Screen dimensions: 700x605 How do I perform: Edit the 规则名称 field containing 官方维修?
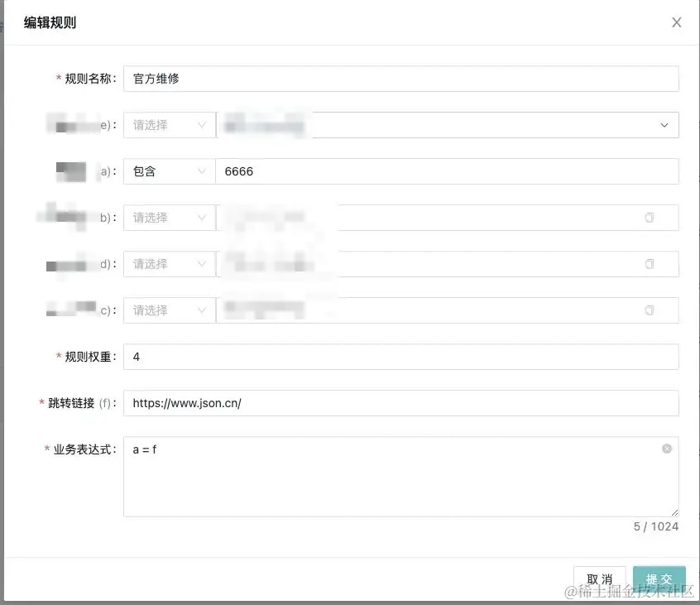(401, 79)
